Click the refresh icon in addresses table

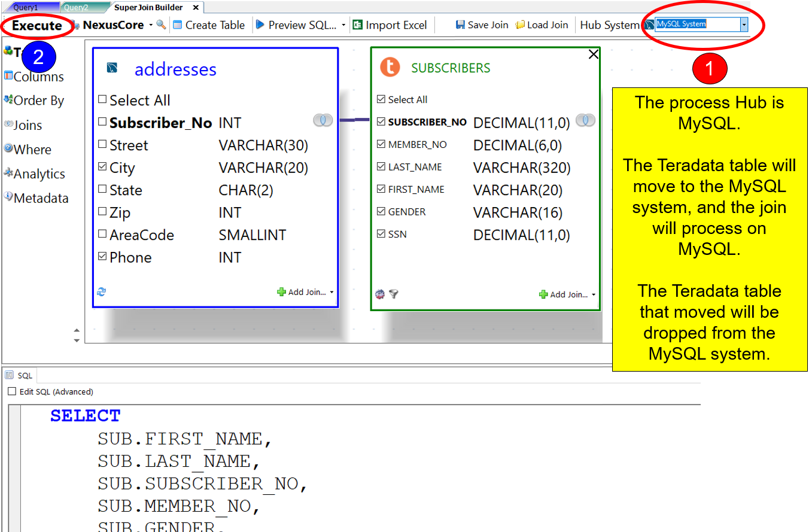coord(101,292)
